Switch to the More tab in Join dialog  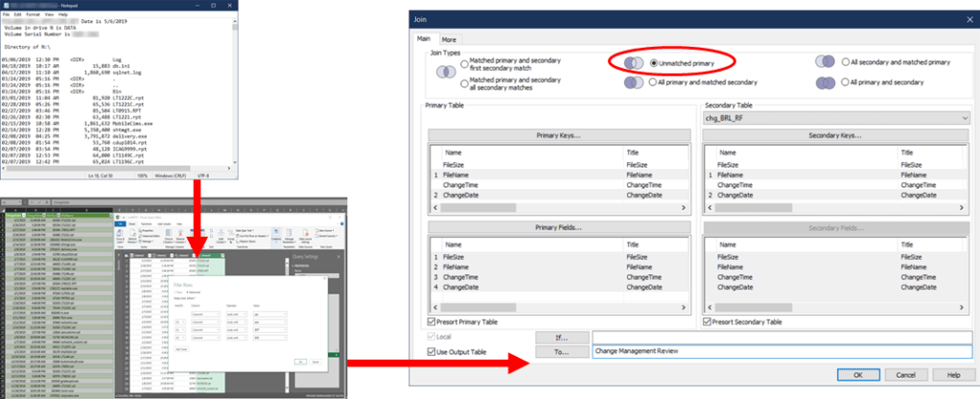tap(449, 39)
